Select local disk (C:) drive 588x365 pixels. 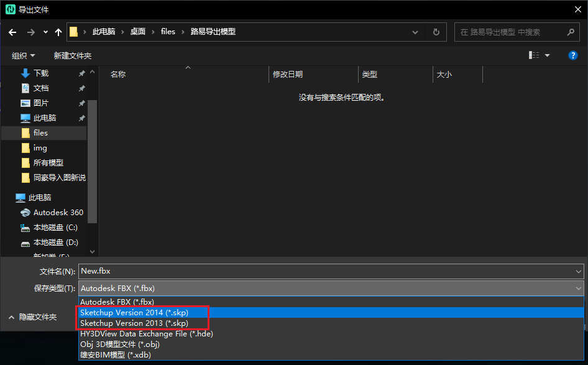[x=55, y=227]
